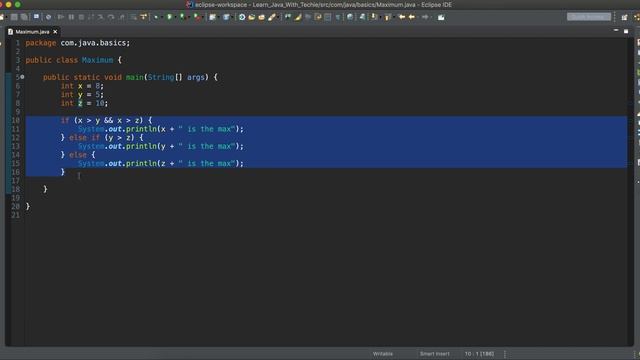
Task: Click println(x + " is the max") statement
Action: point(160,129)
